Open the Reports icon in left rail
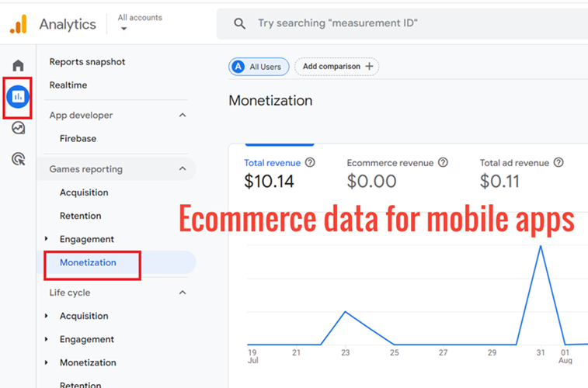 coord(18,97)
